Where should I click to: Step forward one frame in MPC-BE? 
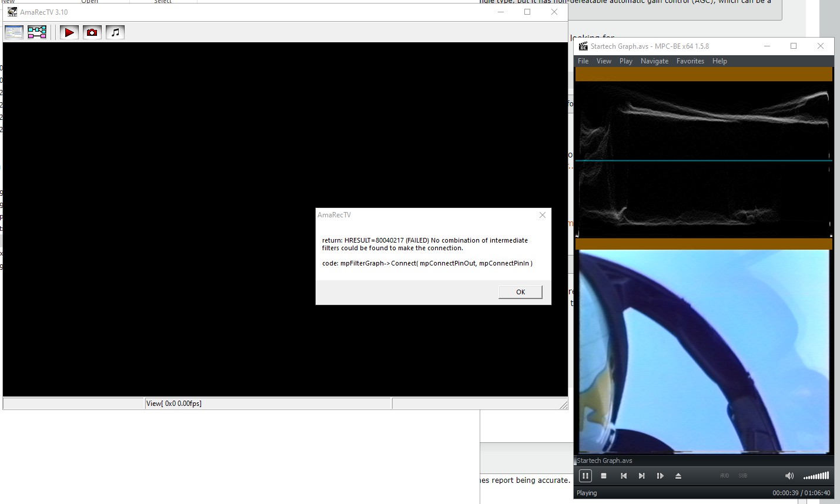[660, 476]
